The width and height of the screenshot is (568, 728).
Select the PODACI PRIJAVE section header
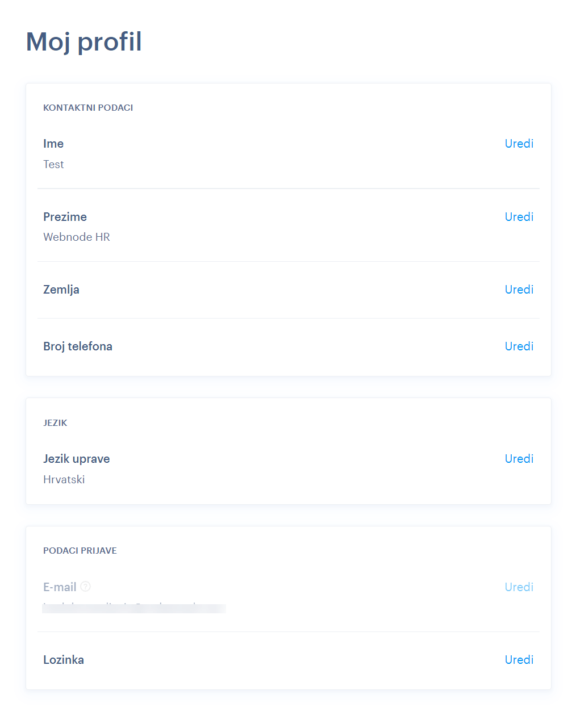pos(80,550)
